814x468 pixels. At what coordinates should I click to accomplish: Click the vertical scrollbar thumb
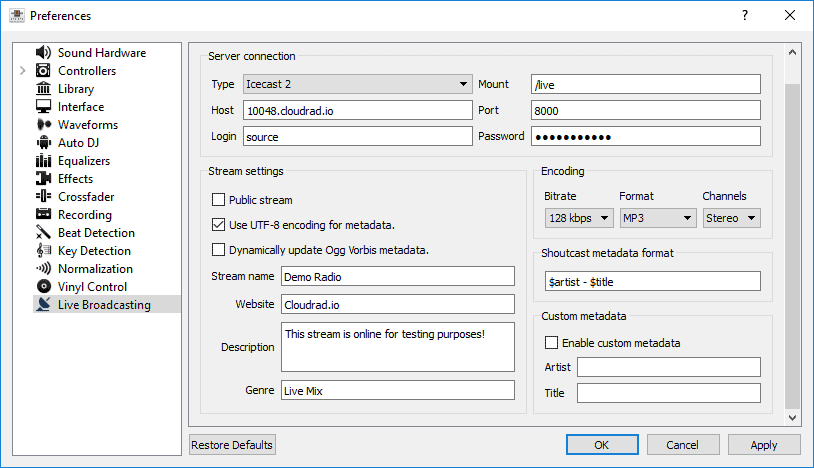(792, 246)
